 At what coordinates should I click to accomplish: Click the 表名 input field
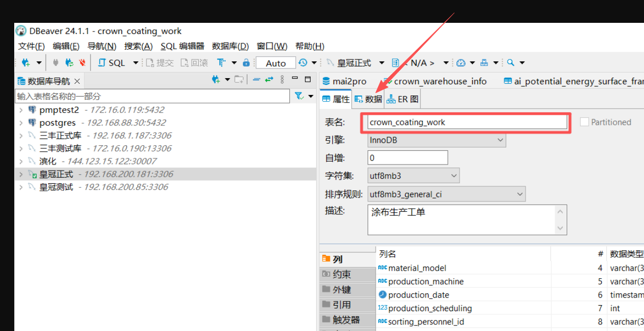[467, 122]
